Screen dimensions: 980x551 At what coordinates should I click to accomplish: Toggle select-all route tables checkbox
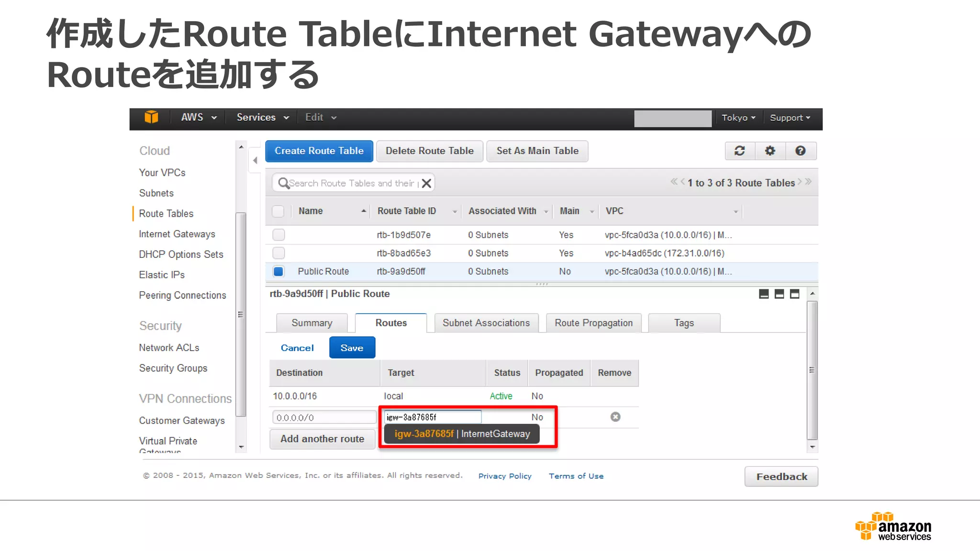pyautogui.click(x=278, y=211)
